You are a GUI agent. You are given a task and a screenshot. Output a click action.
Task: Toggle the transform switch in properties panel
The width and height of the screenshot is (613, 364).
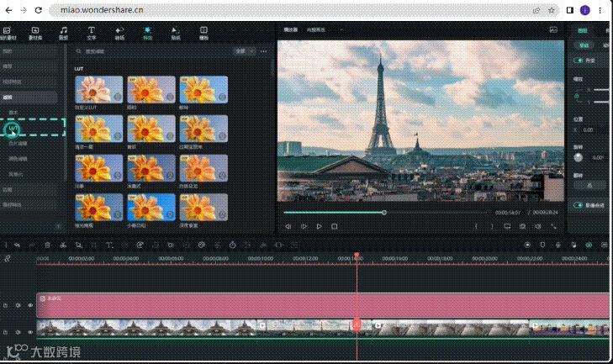579,61
